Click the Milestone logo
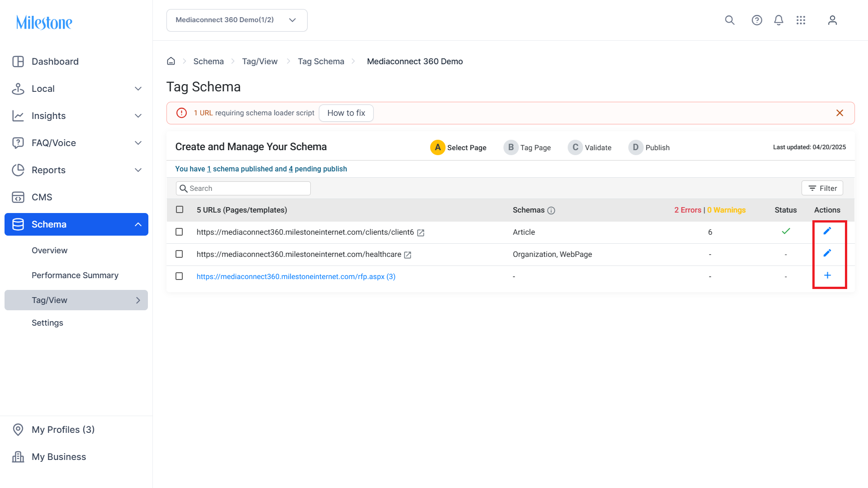 pos(44,22)
